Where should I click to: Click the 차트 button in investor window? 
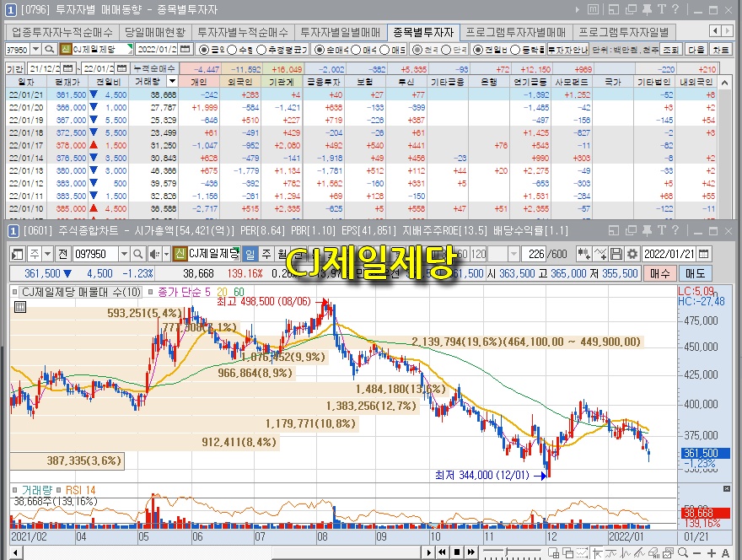[x=721, y=49]
